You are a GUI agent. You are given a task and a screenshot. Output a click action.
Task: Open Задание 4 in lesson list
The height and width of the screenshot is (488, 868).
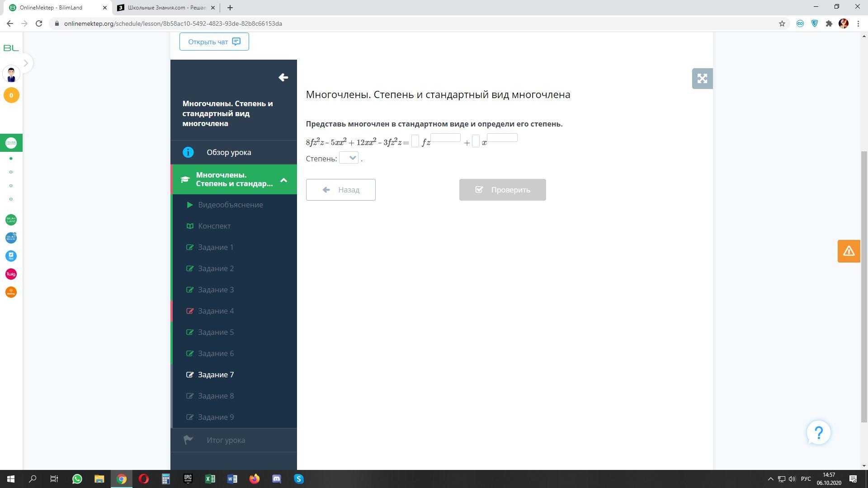pos(216,311)
